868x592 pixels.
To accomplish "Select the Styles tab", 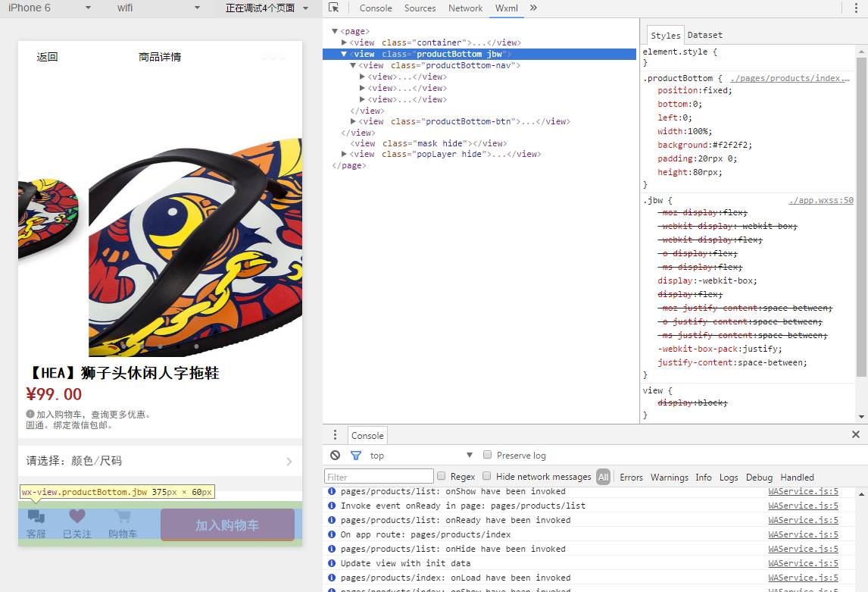I will point(666,35).
